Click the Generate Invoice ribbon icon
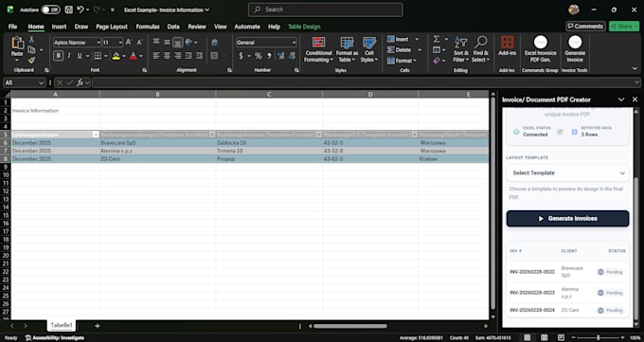Screen dimensions: 644x342 click(x=575, y=49)
